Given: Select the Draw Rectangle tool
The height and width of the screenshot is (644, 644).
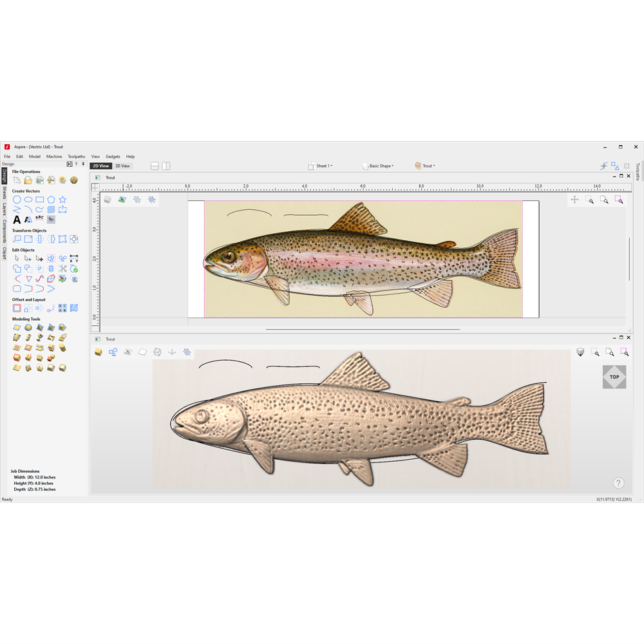Looking at the screenshot, I should point(40,200).
